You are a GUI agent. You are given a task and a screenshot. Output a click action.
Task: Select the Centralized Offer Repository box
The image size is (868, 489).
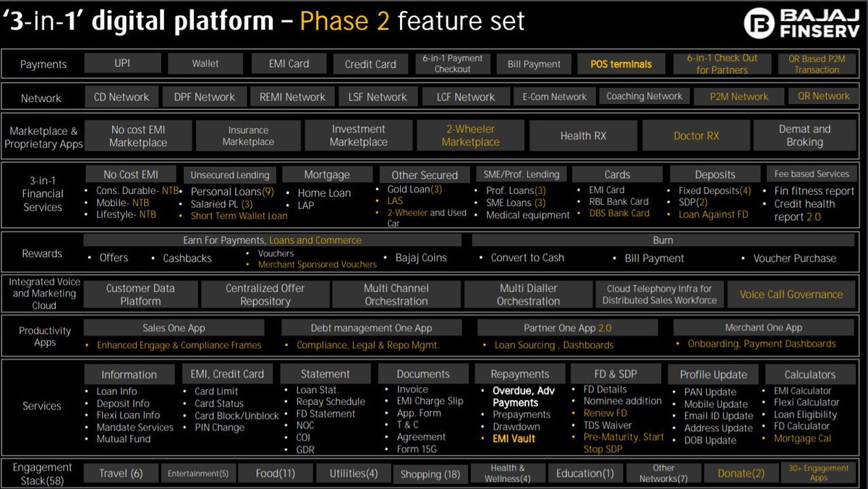(265, 294)
